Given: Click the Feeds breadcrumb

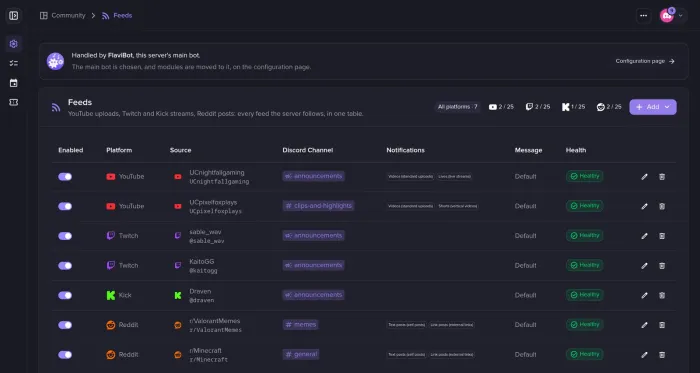Looking at the screenshot, I should (117, 16).
